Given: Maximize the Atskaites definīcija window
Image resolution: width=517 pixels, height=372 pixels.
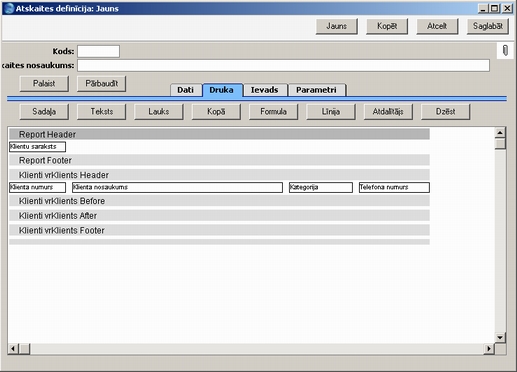Looking at the screenshot, I should pos(494,8).
